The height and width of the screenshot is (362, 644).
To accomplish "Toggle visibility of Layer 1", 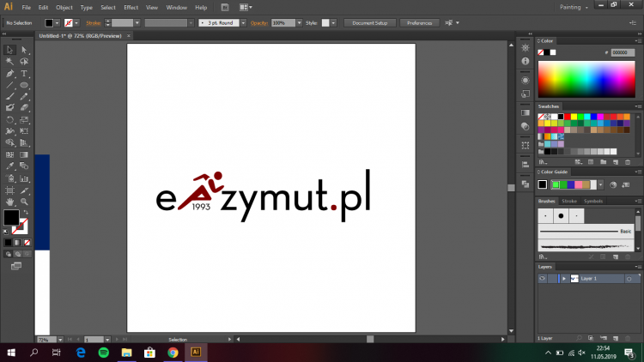I will pos(543,279).
